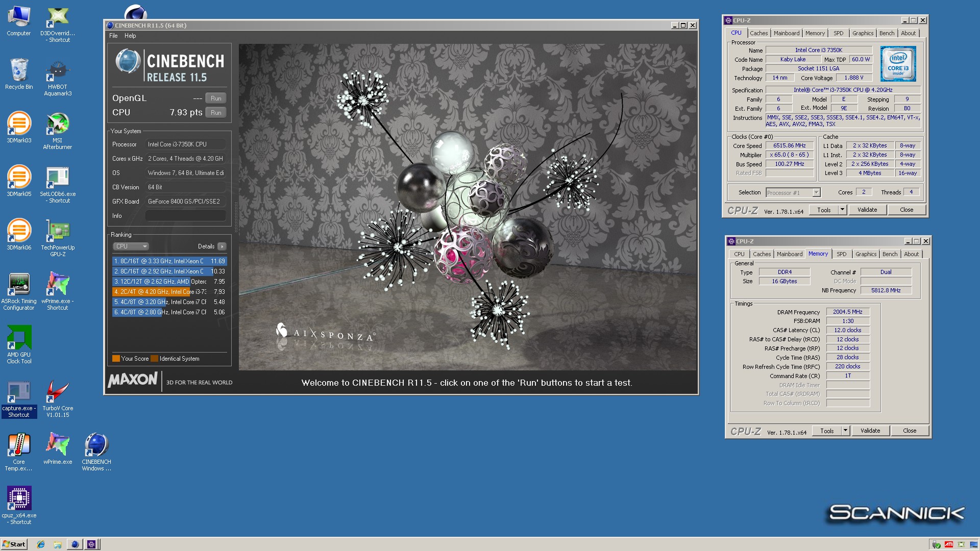Click Cinebench taskbar button
980x551 pixels.
click(75, 544)
